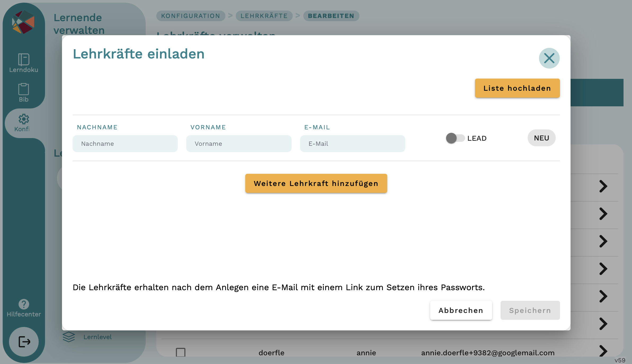This screenshot has height=364, width=632.
Task: Click the NEU status chip
Action: pyautogui.click(x=541, y=138)
